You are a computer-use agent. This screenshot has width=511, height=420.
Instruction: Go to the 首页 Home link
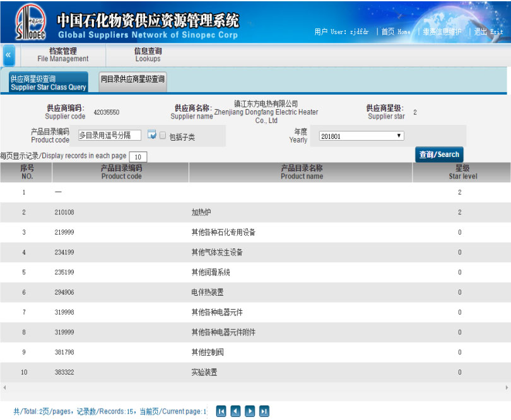pos(396,32)
